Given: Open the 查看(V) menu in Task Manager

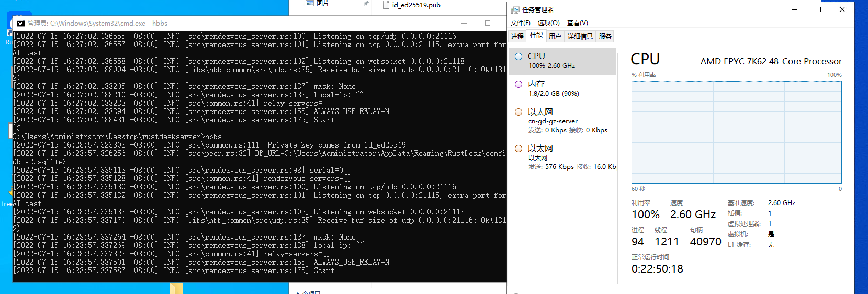Looking at the screenshot, I should pos(577,23).
